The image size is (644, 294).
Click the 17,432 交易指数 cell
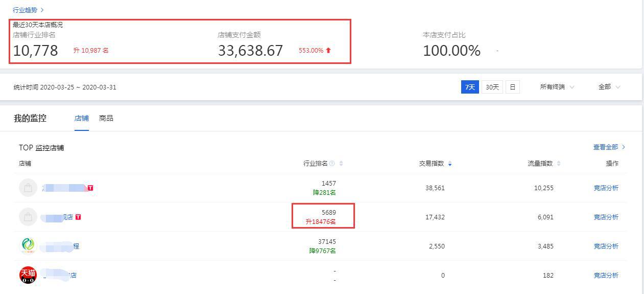(x=435, y=217)
